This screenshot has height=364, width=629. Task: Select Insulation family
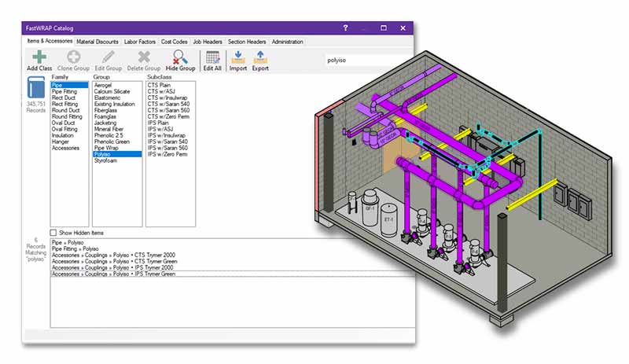(x=69, y=135)
